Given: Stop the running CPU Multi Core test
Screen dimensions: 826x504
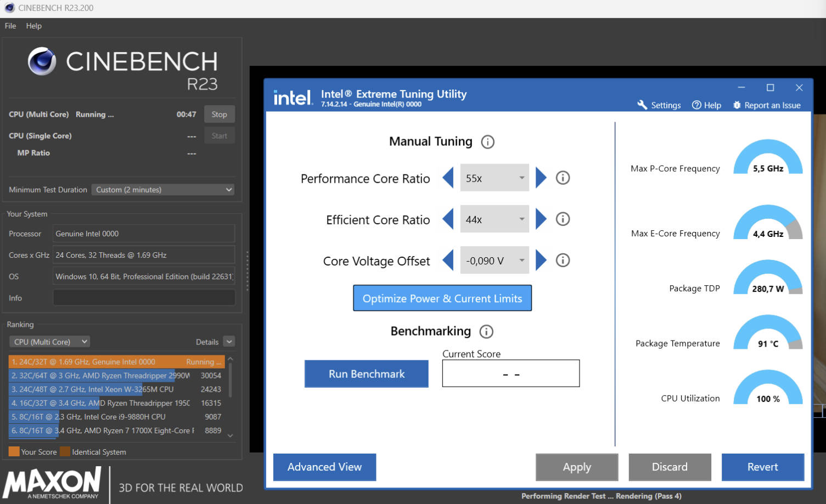Looking at the screenshot, I should [219, 115].
